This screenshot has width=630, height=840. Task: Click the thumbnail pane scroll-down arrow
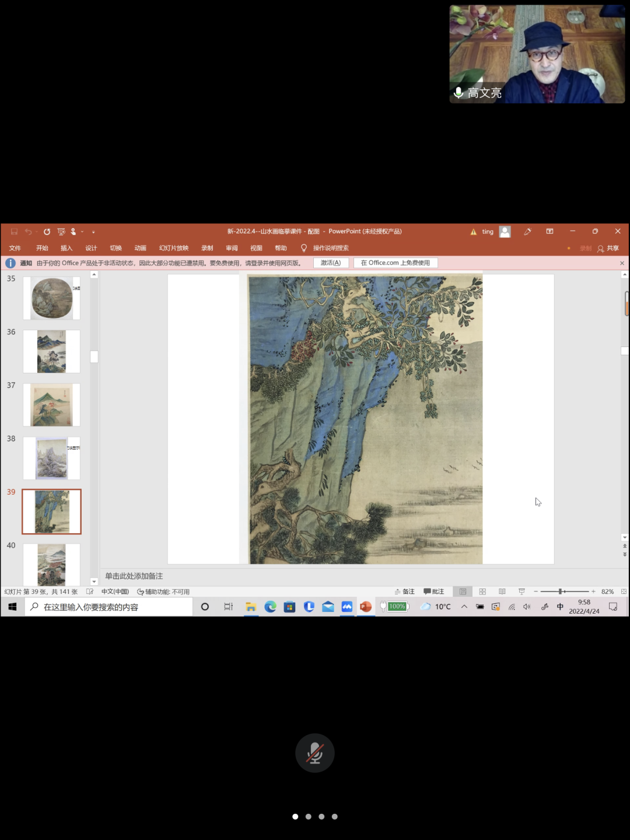click(x=94, y=582)
